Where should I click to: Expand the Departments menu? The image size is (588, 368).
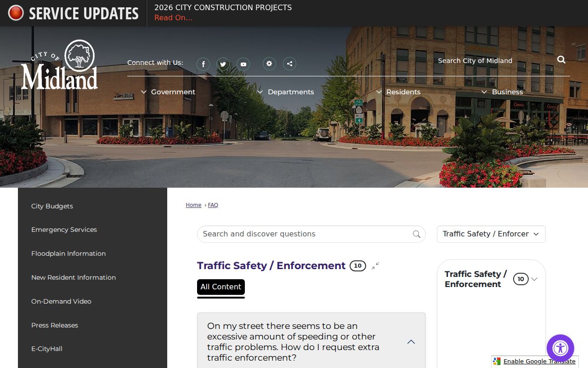point(285,92)
